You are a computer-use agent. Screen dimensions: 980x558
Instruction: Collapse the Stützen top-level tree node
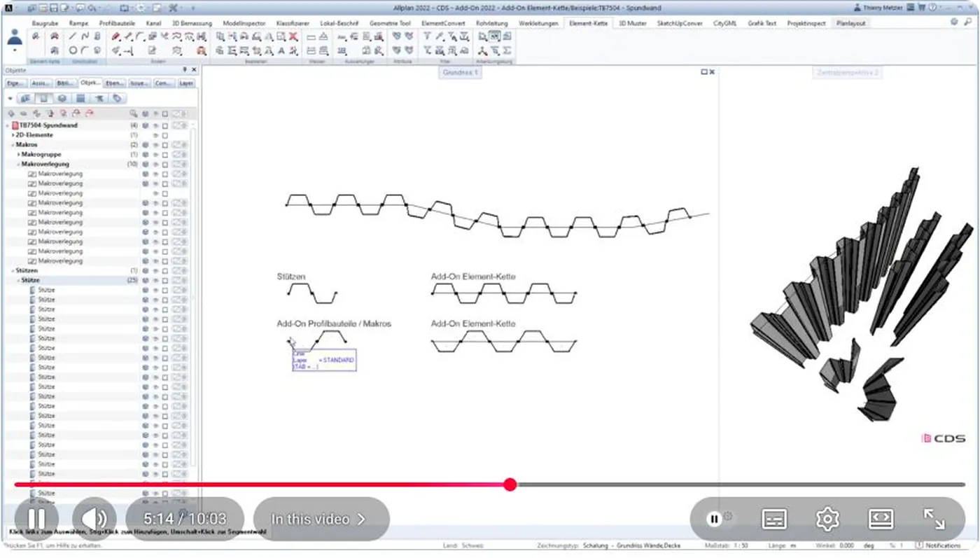pyautogui.click(x=13, y=270)
